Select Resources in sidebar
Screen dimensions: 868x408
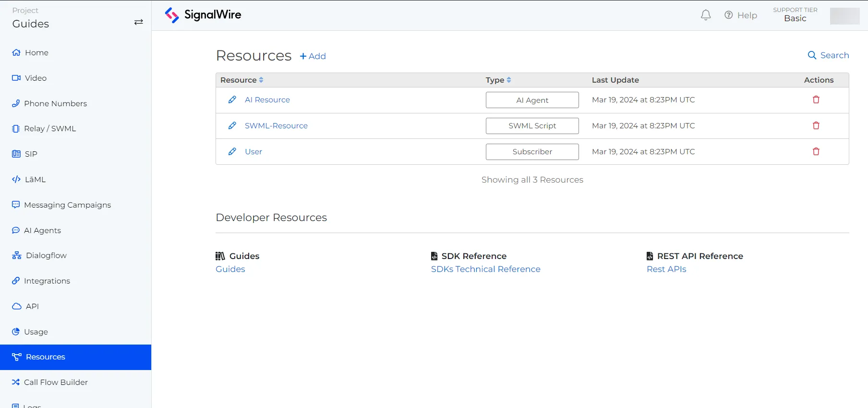pos(76,357)
